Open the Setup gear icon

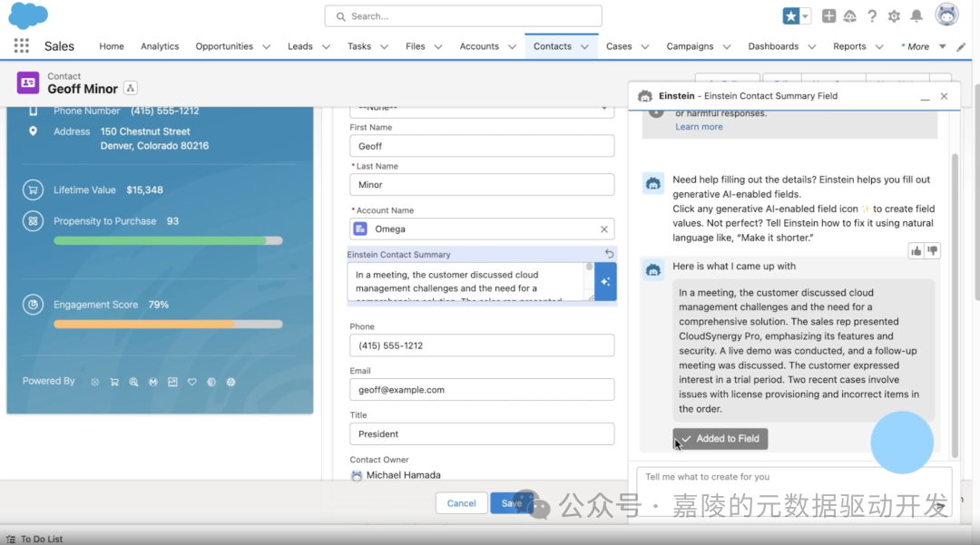894,16
